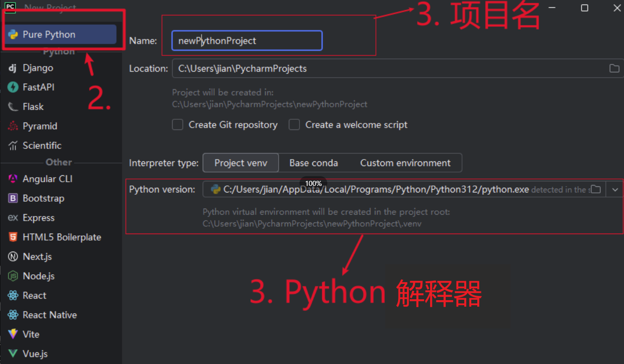Switch interpreter type to Custom environment

click(x=406, y=163)
